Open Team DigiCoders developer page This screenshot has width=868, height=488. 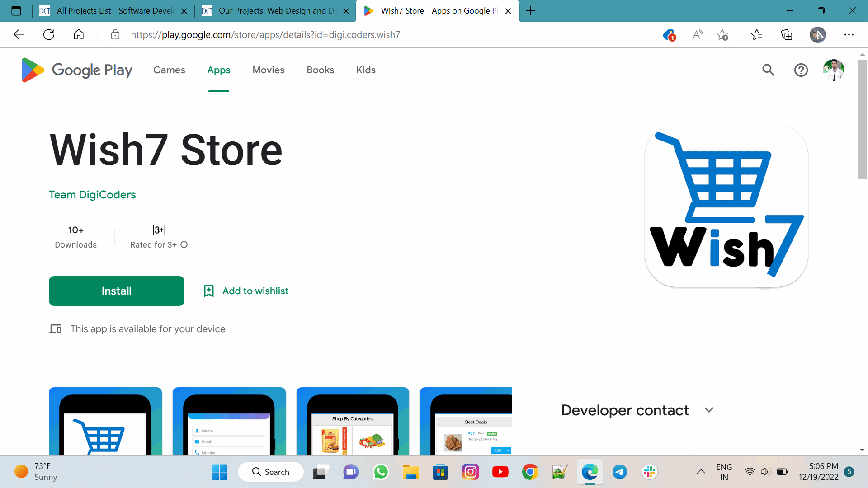tap(92, 195)
